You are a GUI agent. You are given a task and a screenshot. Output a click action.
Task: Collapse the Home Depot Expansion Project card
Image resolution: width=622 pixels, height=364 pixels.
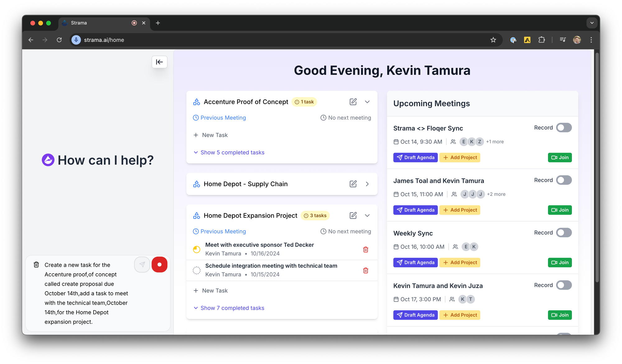[367, 215]
